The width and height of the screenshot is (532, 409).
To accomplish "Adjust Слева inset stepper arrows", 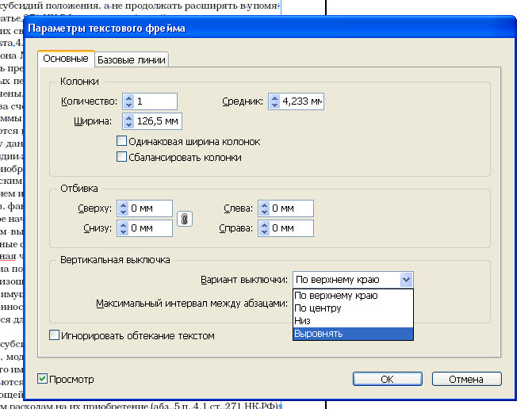I will coord(264,208).
